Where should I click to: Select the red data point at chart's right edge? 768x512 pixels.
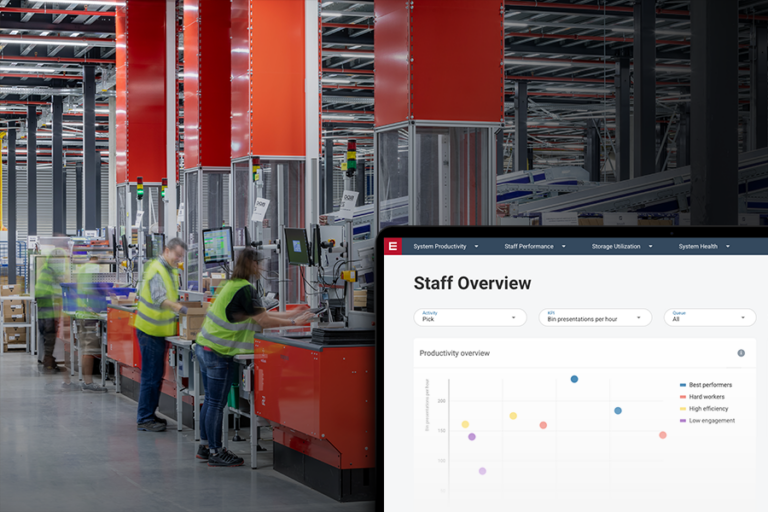tap(663, 435)
